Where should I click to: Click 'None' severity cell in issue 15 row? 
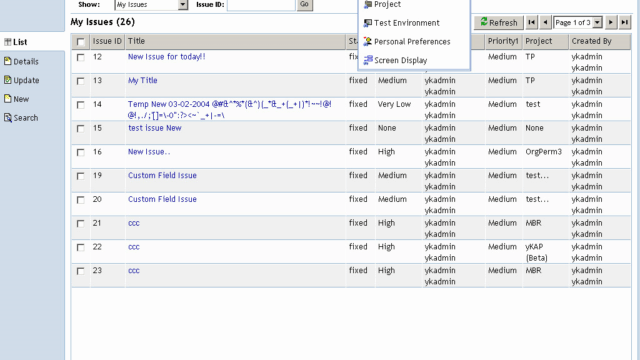387,128
